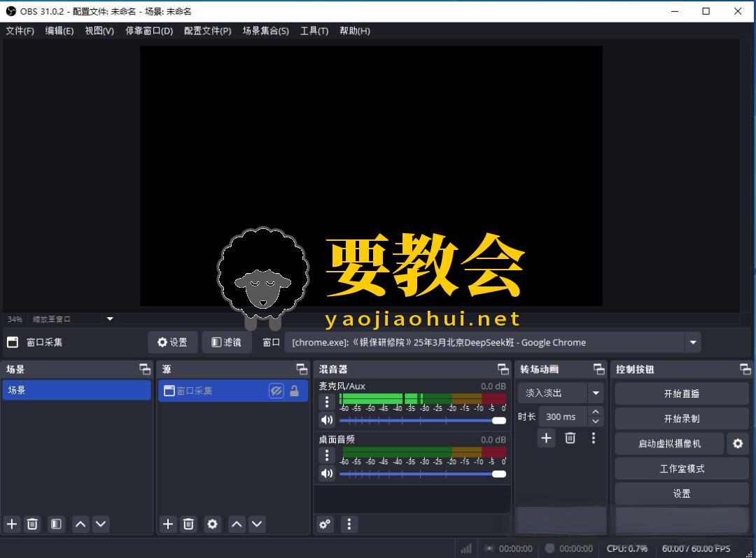Open 桌面音频 three-dot options menu
Image resolution: width=756 pixels, height=558 pixels.
327,455
